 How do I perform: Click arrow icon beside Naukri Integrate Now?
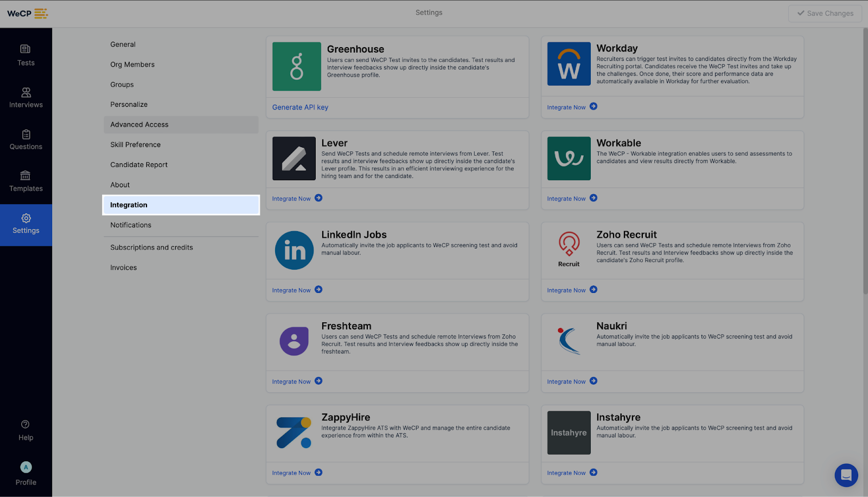(x=593, y=381)
